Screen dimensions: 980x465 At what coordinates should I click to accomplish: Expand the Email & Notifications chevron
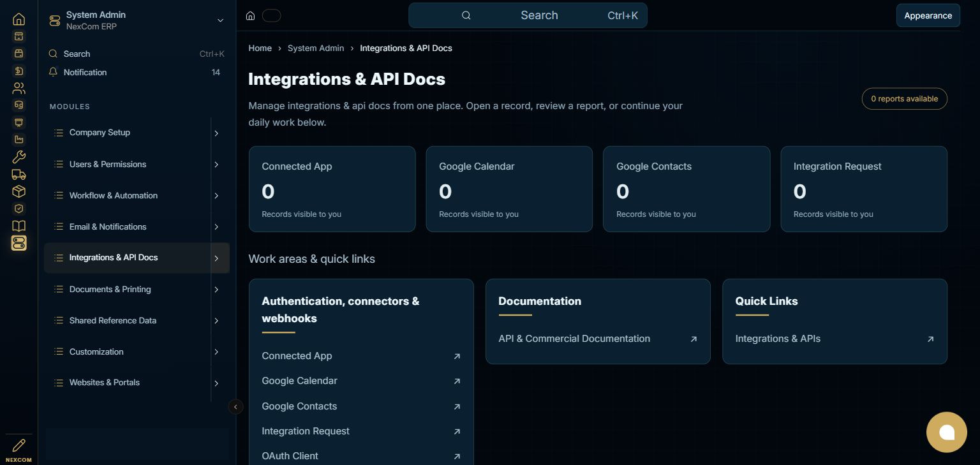coord(216,227)
